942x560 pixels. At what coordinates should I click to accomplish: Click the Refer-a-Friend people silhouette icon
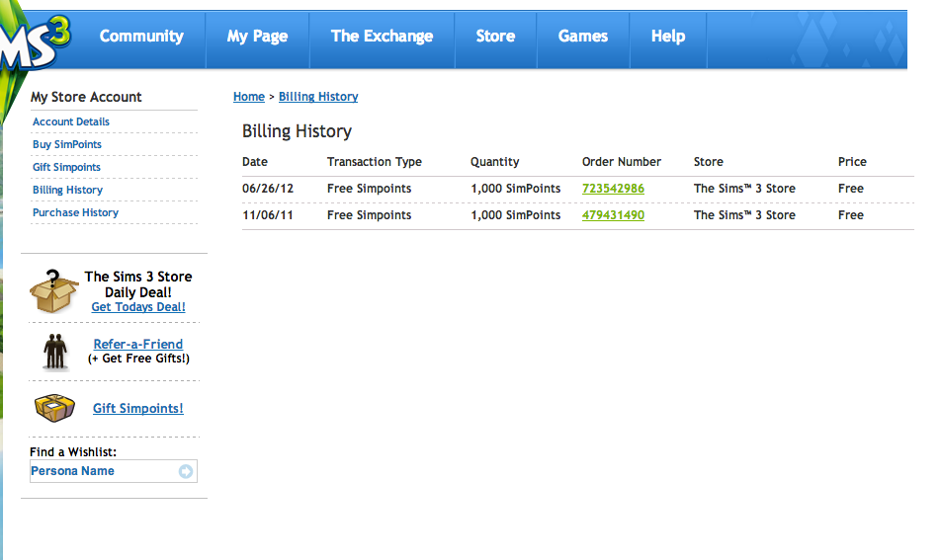(x=55, y=352)
